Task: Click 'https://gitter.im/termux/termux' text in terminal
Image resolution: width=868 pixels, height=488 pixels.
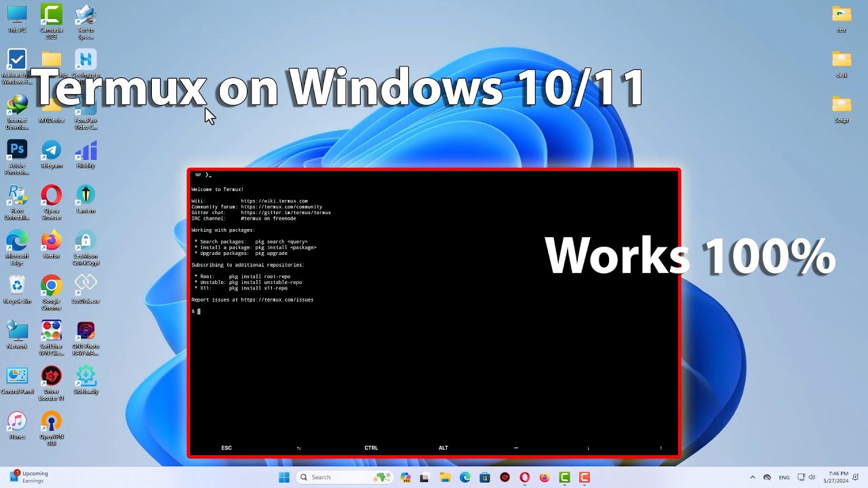Action: pyautogui.click(x=285, y=213)
